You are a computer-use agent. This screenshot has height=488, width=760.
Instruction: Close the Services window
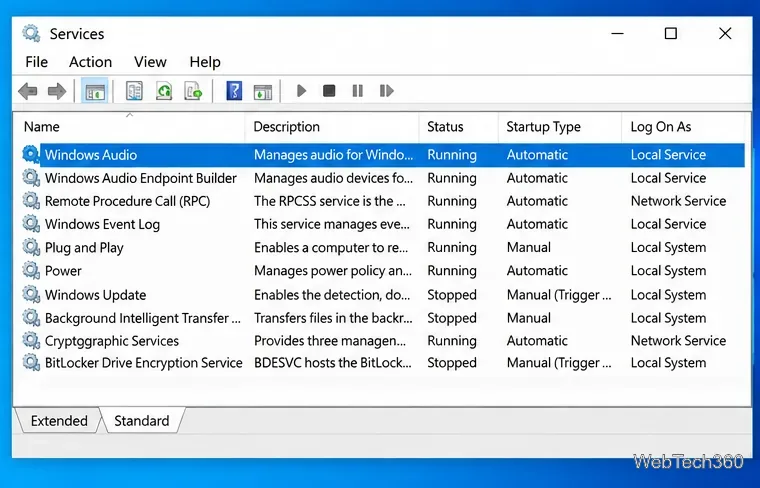(x=725, y=33)
